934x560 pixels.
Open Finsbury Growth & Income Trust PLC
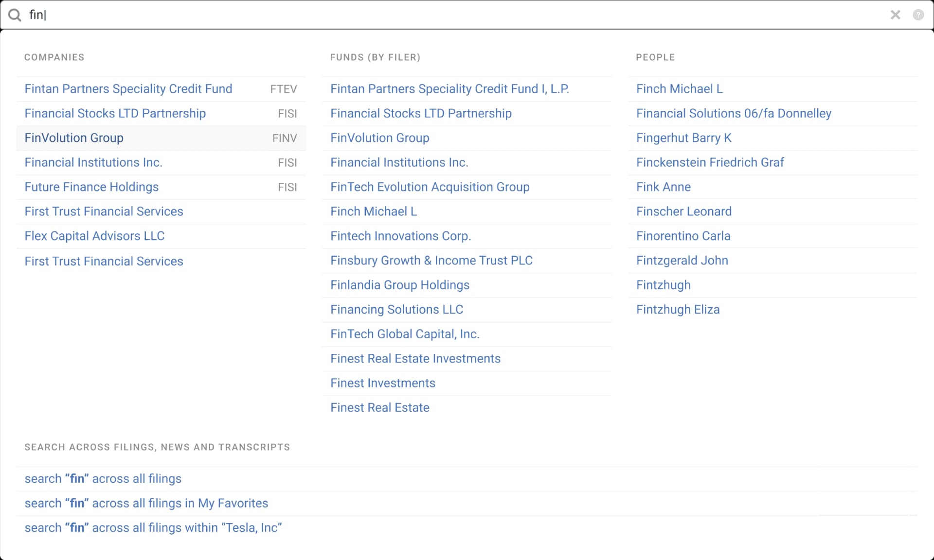(431, 260)
